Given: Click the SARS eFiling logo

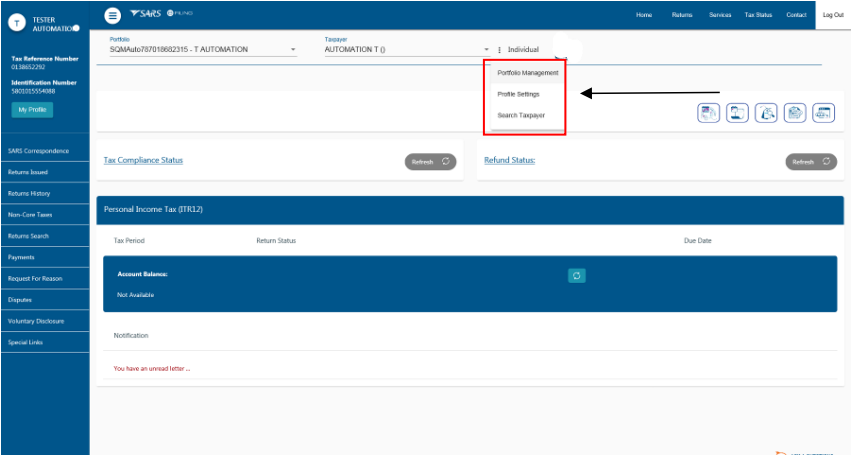Looking at the screenshot, I should click(x=160, y=15).
